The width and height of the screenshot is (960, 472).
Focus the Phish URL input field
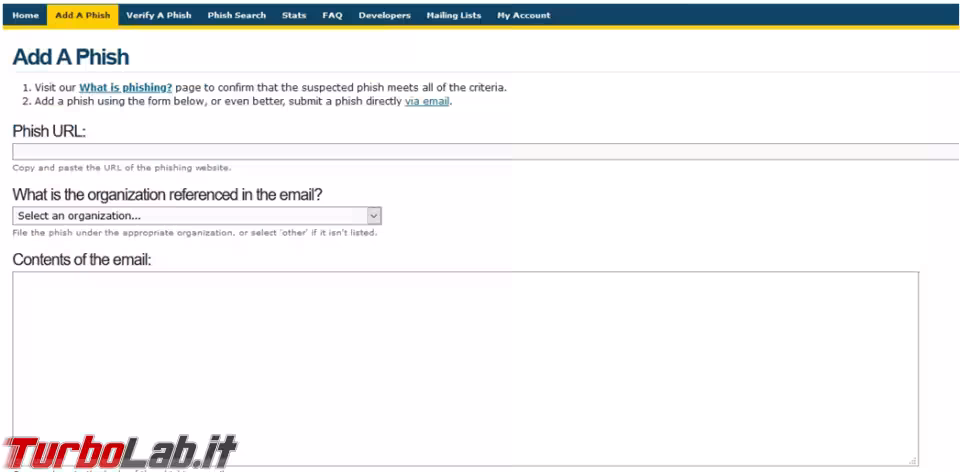[x=486, y=152]
